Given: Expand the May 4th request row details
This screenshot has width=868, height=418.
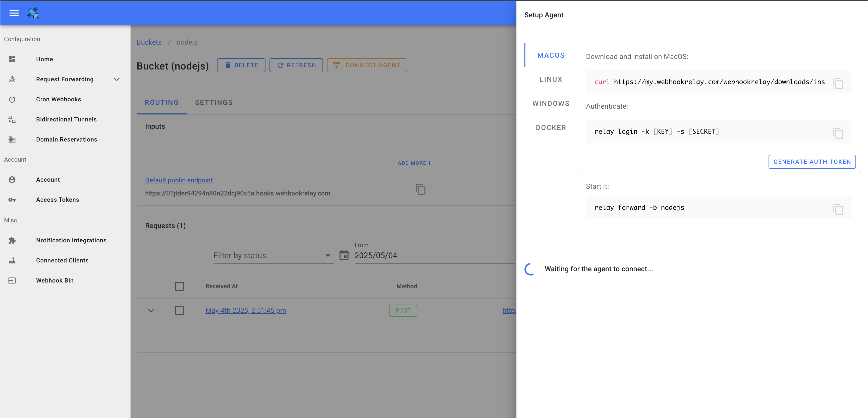Looking at the screenshot, I should point(151,310).
